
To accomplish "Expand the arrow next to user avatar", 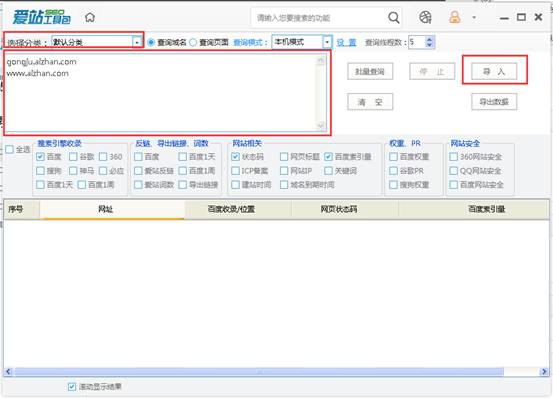I will (474, 17).
